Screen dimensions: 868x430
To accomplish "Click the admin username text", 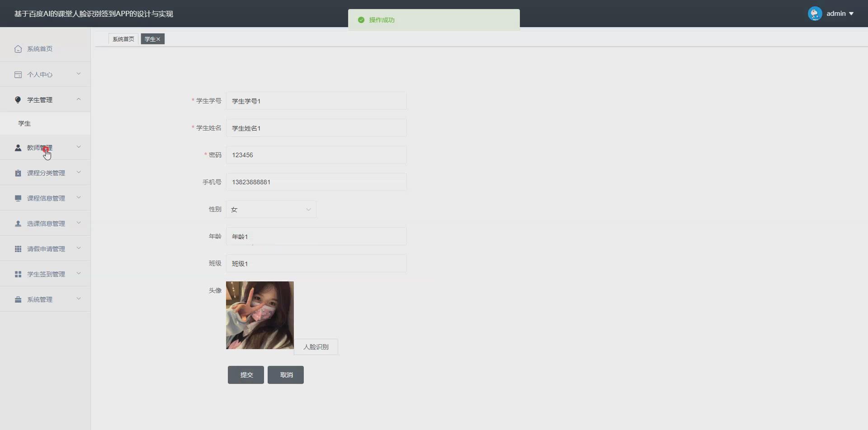I will (x=836, y=14).
